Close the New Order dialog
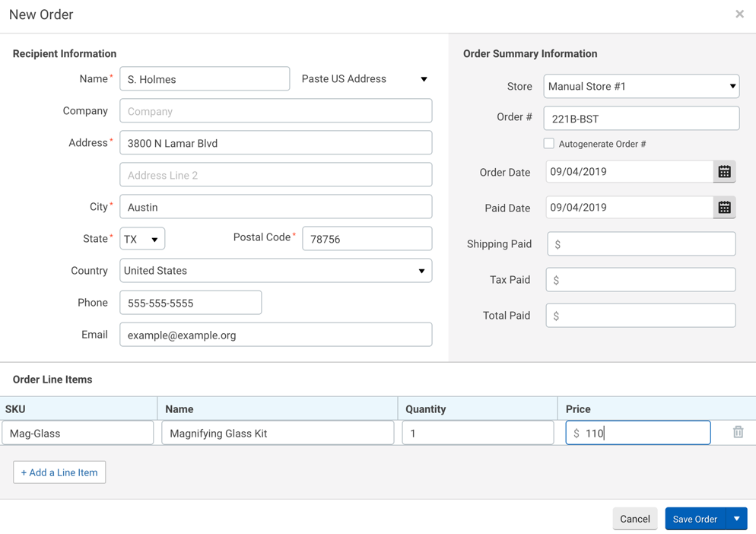 point(739,14)
